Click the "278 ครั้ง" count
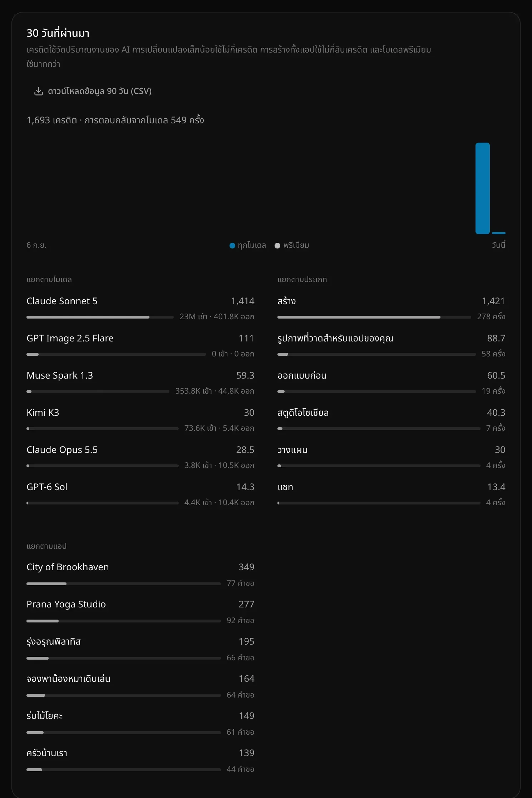Viewport: 532px width, 798px height. [491, 316]
